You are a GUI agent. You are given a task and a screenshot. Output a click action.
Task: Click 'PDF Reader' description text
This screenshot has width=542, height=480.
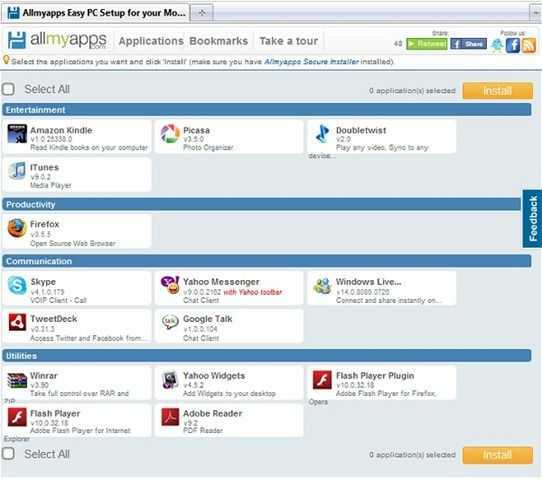click(x=203, y=430)
